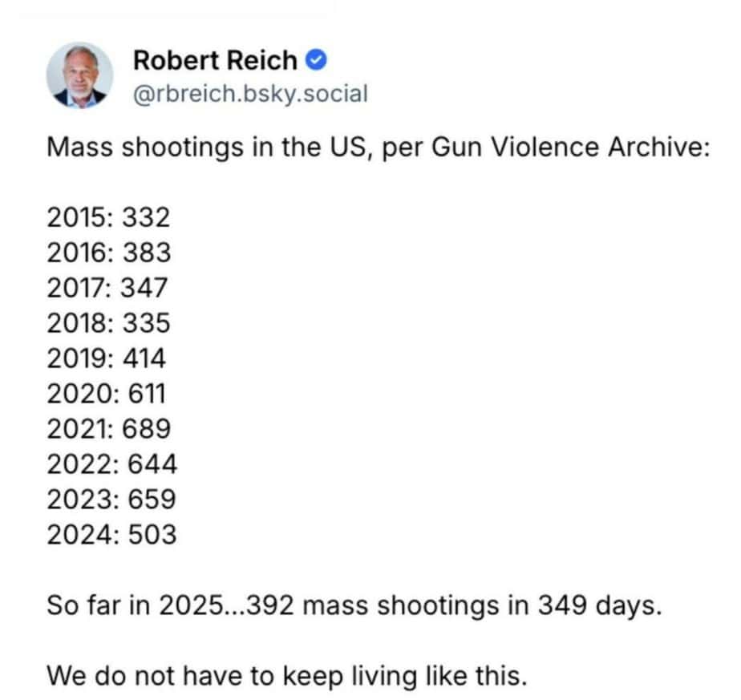Click the "2017: 347" line
The image size is (741, 700).
pos(108,289)
